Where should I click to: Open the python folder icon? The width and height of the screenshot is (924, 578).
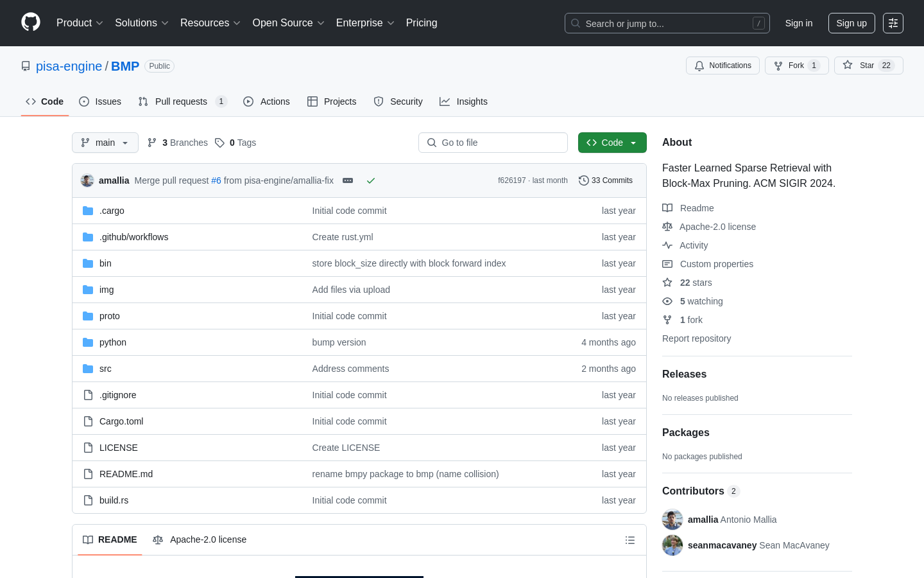tap(88, 342)
